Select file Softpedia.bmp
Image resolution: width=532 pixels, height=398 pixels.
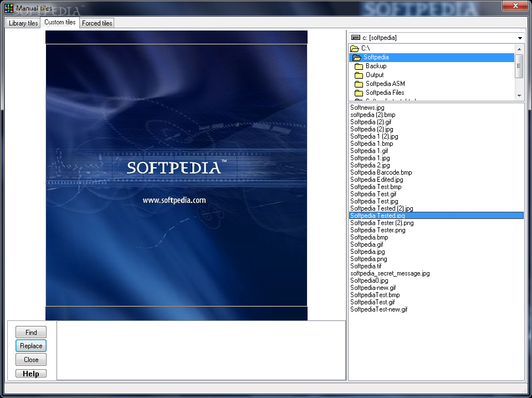click(x=369, y=237)
